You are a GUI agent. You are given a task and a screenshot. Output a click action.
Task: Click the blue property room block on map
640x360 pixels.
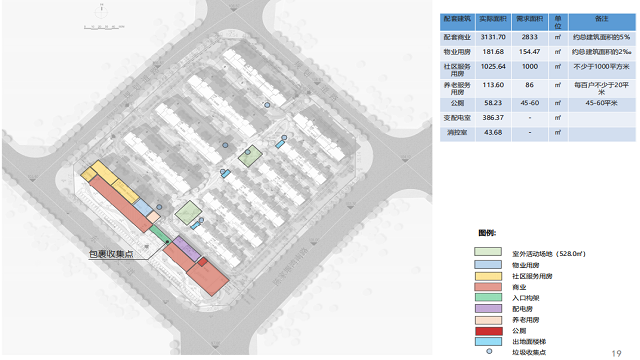pyautogui.click(x=143, y=207)
